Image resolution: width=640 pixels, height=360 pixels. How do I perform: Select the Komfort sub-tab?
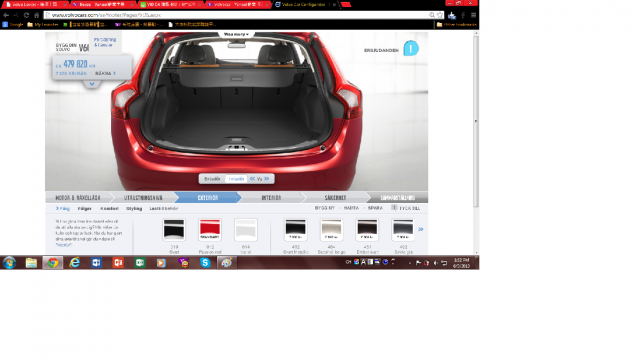(x=109, y=209)
